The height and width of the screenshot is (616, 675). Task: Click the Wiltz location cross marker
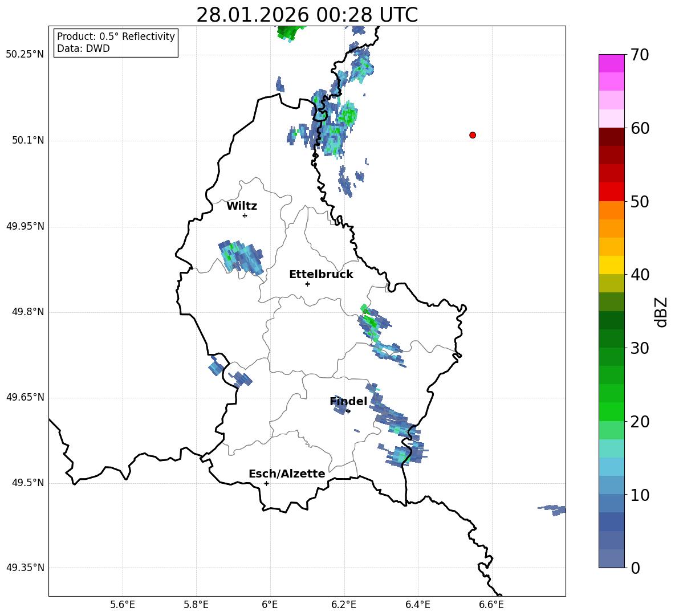click(245, 215)
